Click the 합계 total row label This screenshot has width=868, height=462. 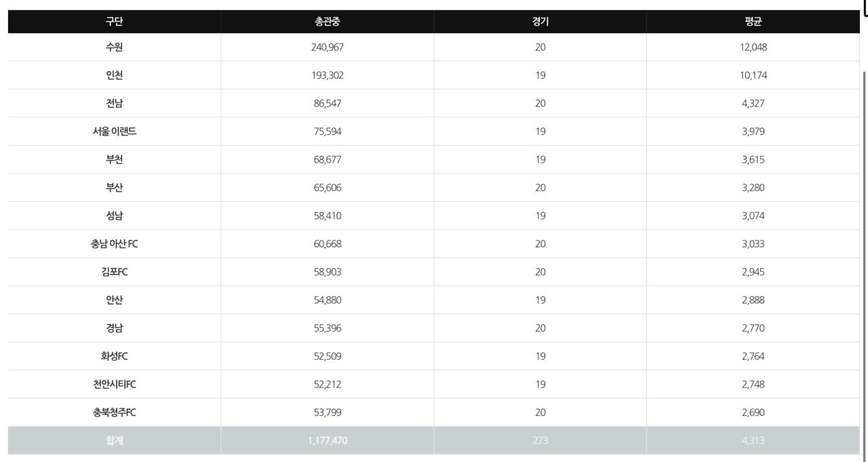click(114, 440)
